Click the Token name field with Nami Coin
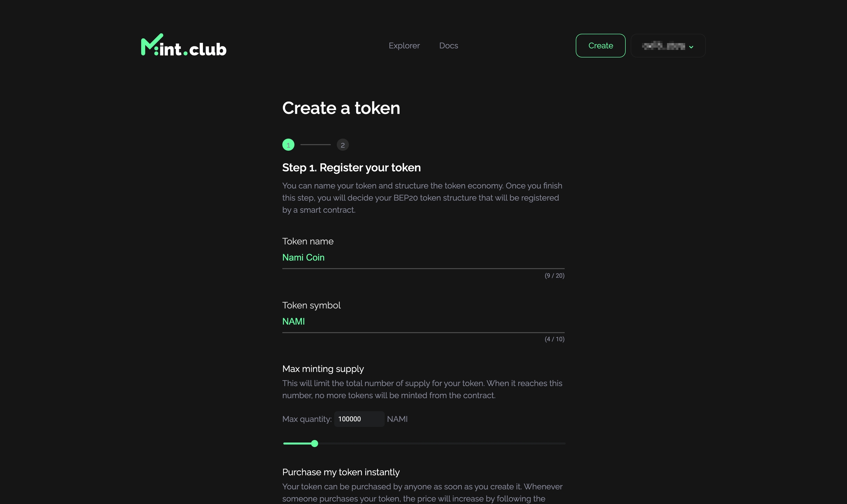 (x=423, y=258)
